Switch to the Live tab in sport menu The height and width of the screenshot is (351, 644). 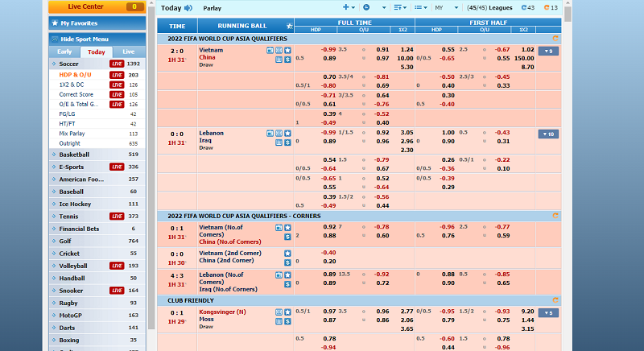tap(128, 52)
